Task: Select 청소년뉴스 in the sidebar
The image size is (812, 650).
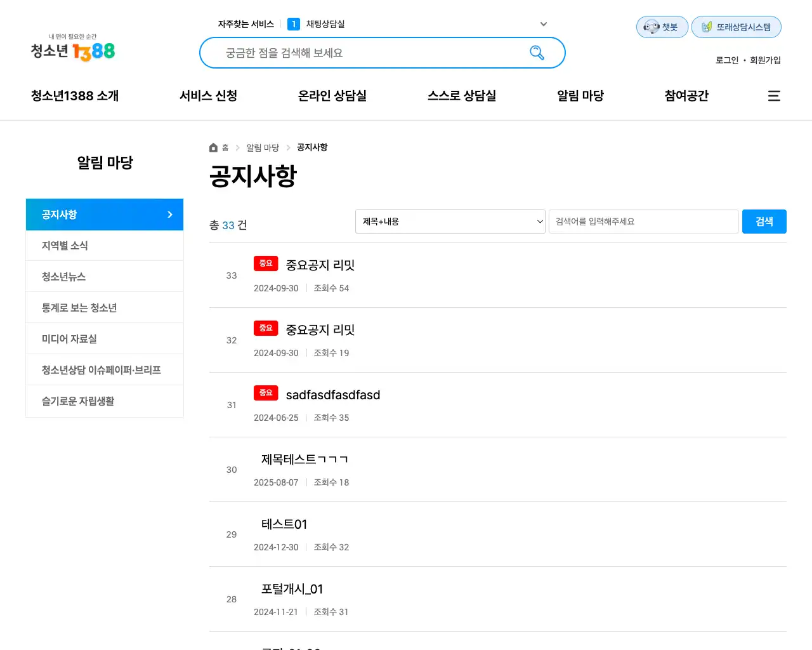Action: (x=105, y=277)
